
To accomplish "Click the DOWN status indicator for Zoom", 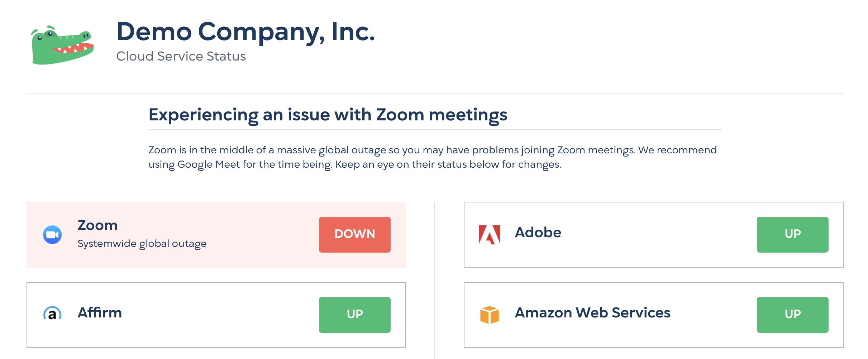I will pyautogui.click(x=354, y=234).
